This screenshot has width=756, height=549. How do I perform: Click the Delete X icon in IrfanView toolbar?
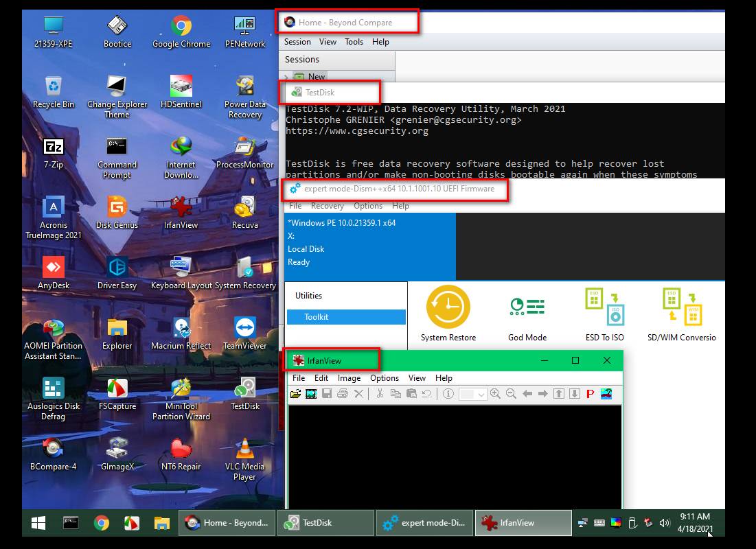coord(358,394)
